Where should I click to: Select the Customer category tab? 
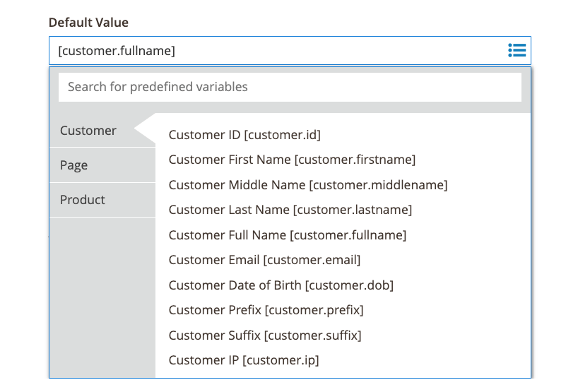point(89,131)
